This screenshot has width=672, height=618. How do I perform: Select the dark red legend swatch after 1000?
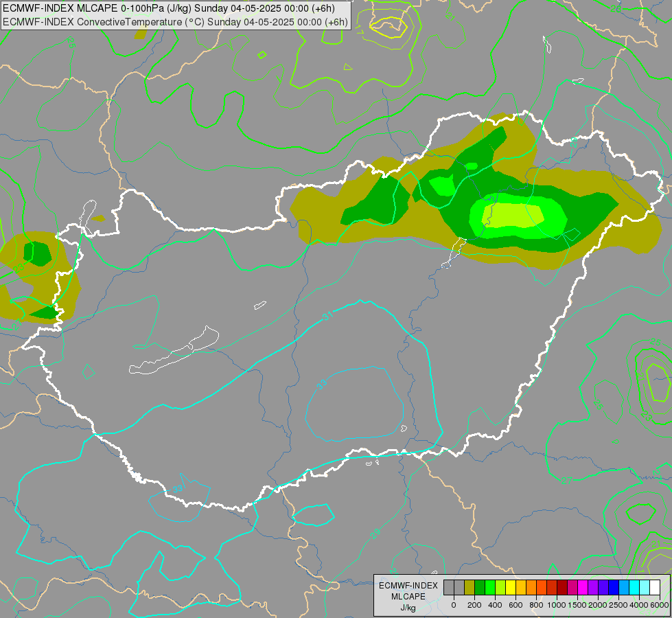pyautogui.click(x=562, y=587)
